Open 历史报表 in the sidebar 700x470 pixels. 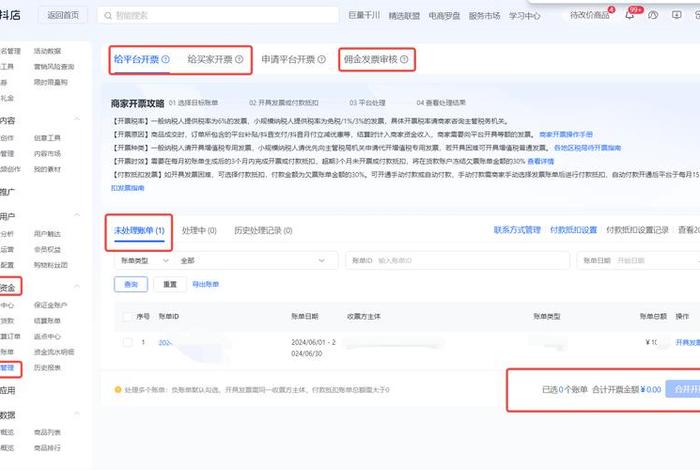(47, 368)
